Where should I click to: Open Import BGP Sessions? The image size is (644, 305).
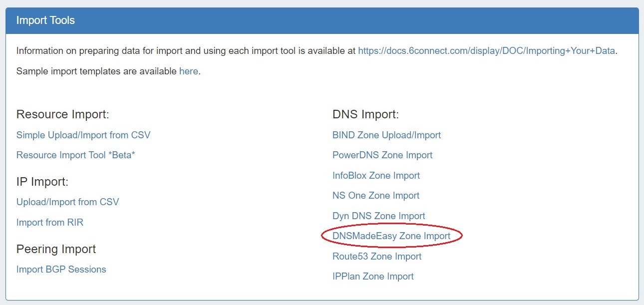pos(61,269)
